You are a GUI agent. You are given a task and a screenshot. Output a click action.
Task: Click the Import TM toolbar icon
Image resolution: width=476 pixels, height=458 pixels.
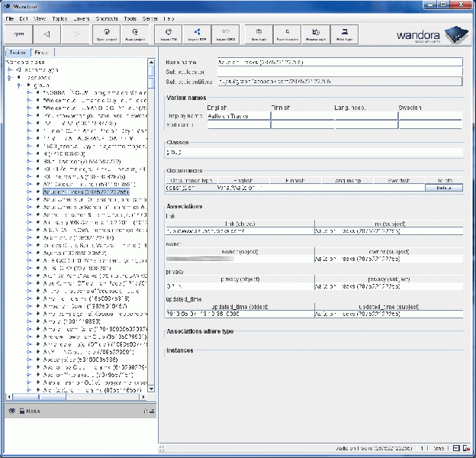tap(169, 34)
